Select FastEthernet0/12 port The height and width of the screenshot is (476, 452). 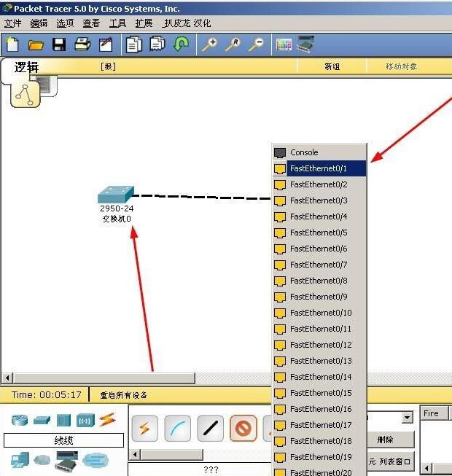pyautogui.click(x=319, y=345)
